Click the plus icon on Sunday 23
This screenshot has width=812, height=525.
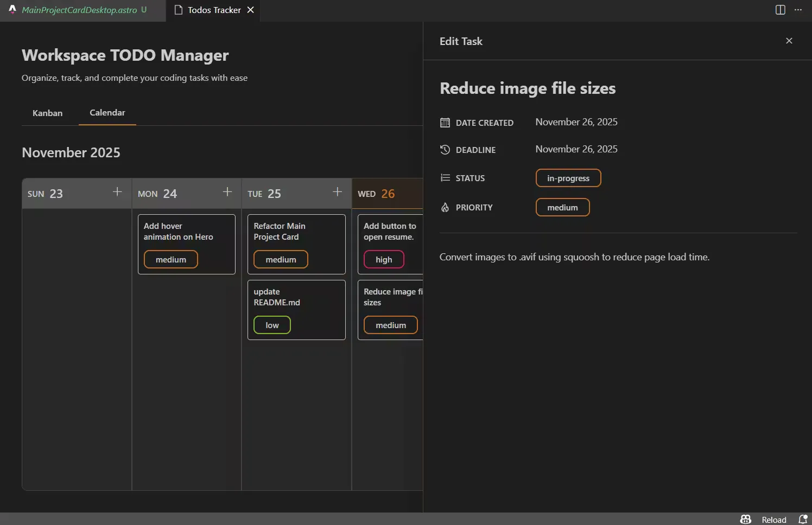(117, 192)
